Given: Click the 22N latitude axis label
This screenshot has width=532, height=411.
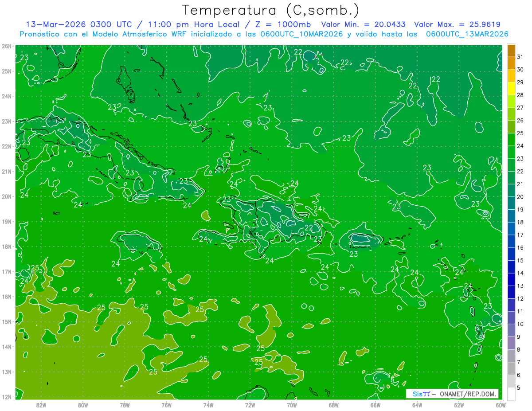Looking at the screenshot, I should point(6,146).
